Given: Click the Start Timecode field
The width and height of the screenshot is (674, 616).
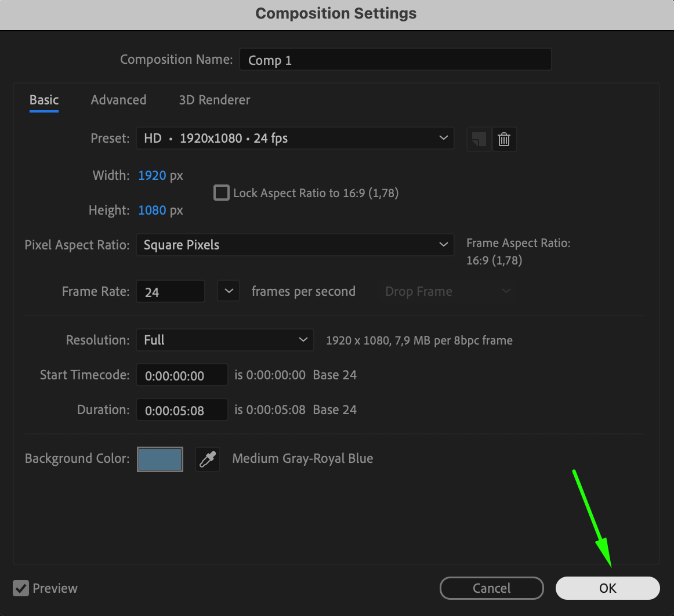Looking at the screenshot, I should (182, 375).
